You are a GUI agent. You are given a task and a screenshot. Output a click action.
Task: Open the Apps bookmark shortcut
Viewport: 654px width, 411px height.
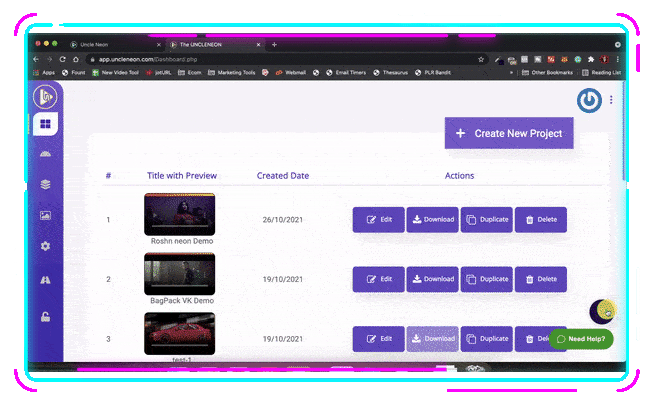[44, 73]
